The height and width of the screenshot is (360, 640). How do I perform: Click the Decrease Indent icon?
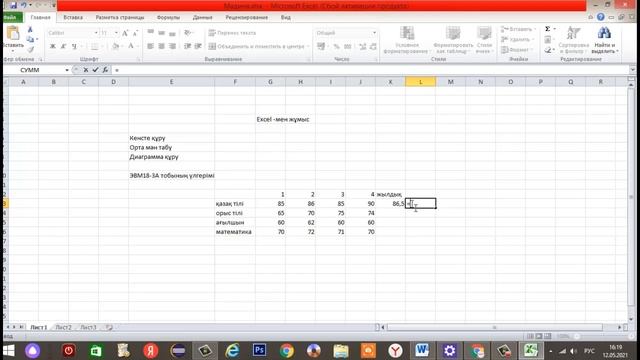click(x=187, y=47)
